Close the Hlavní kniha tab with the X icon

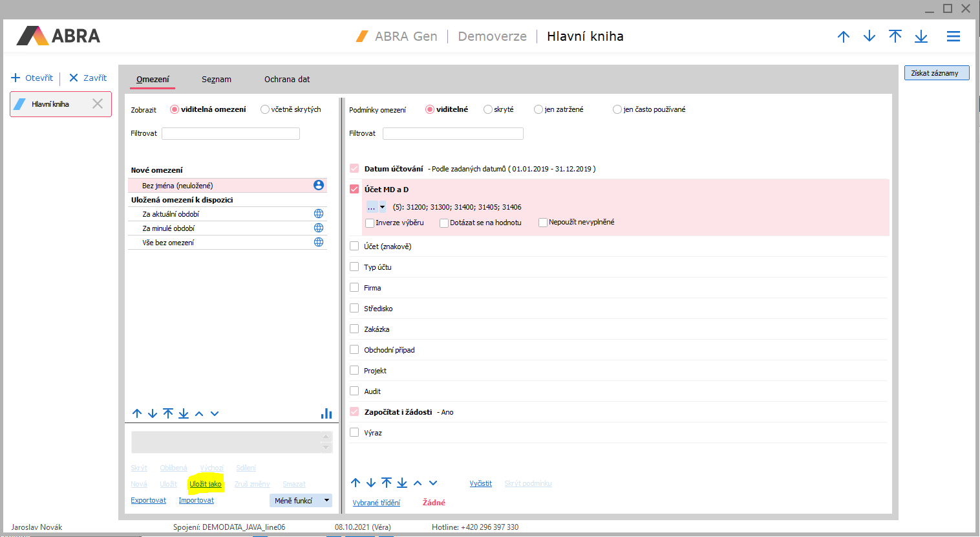pos(98,104)
